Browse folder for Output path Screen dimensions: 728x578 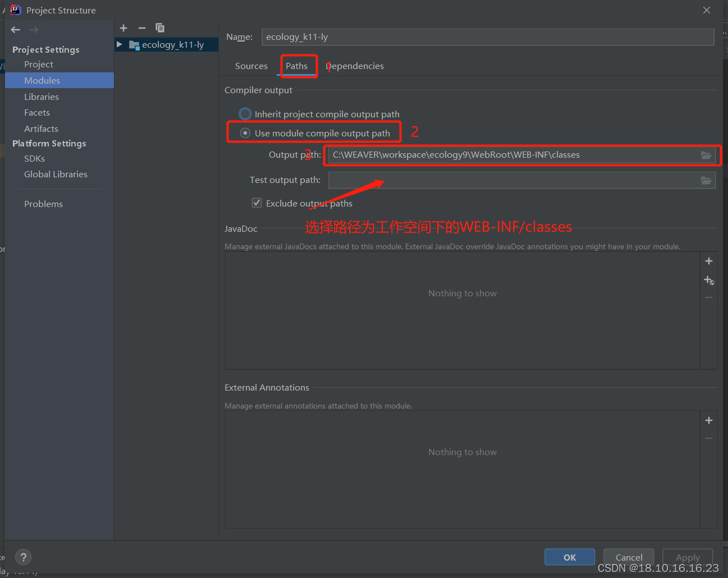coord(706,155)
